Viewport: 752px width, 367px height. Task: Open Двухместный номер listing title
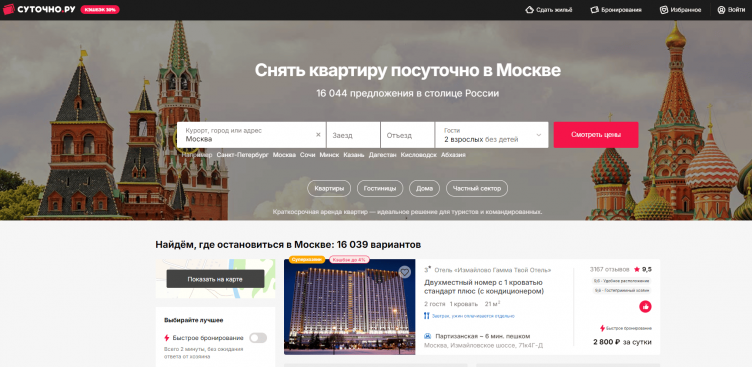[484, 287]
